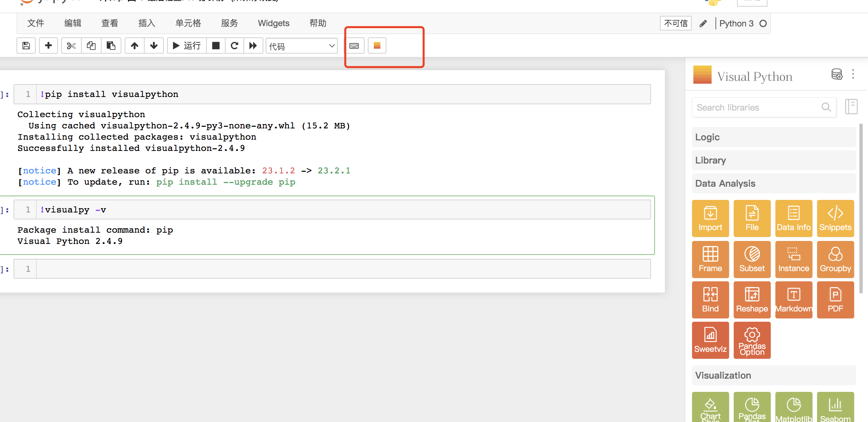Move selected cell down arrow
Image resolution: width=868 pixels, height=422 pixels.
pyautogui.click(x=154, y=45)
